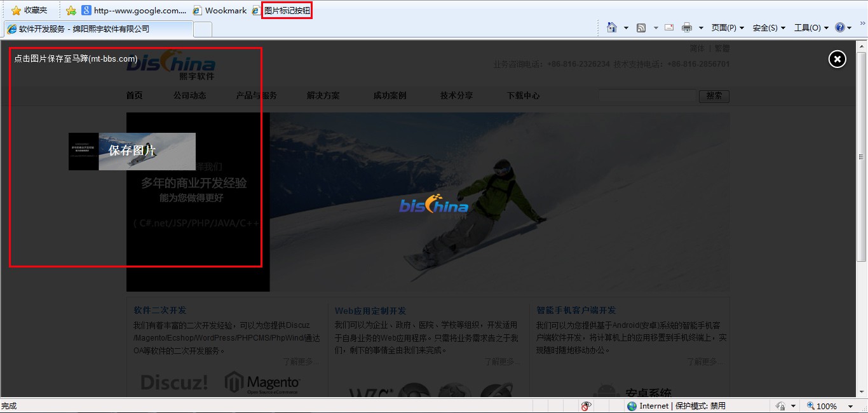Click the 产品与服务 navigation item
The height and width of the screenshot is (413, 868).
(x=256, y=95)
